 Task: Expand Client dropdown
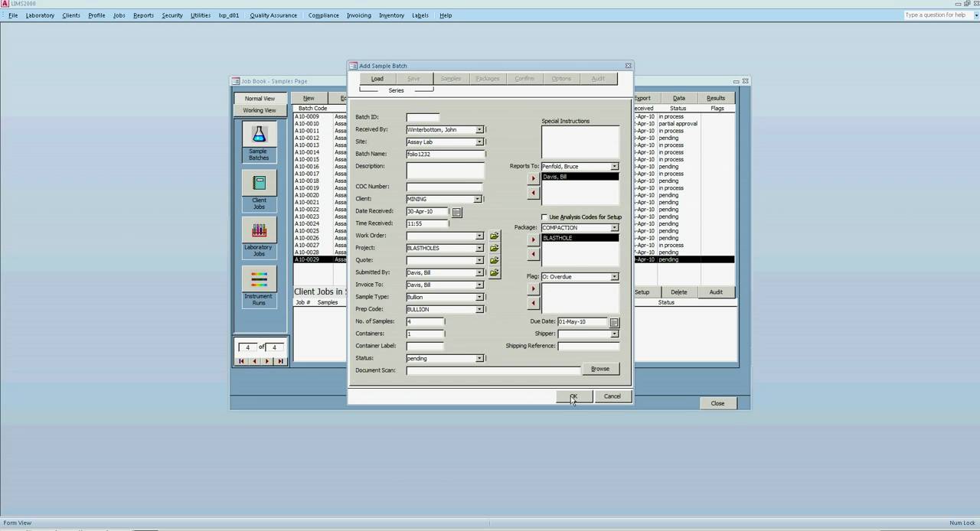[477, 199]
